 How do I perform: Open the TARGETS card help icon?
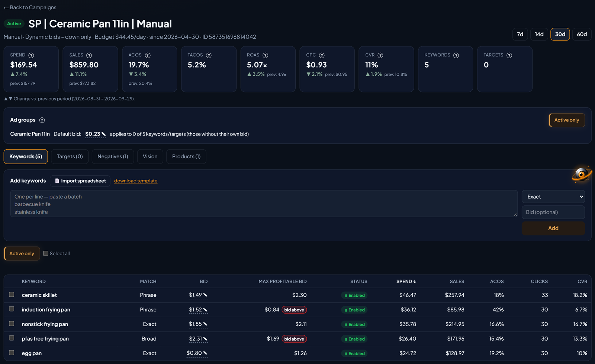click(509, 55)
